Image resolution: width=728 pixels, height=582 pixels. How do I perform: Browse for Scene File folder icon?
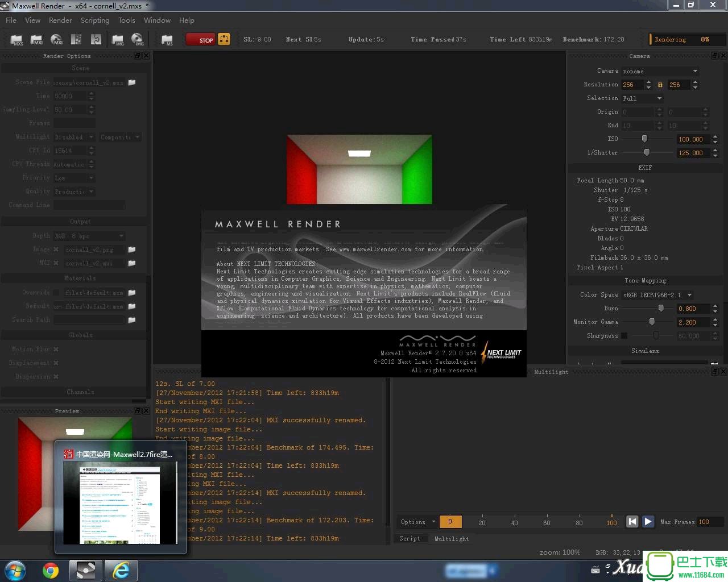click(132, 82)
